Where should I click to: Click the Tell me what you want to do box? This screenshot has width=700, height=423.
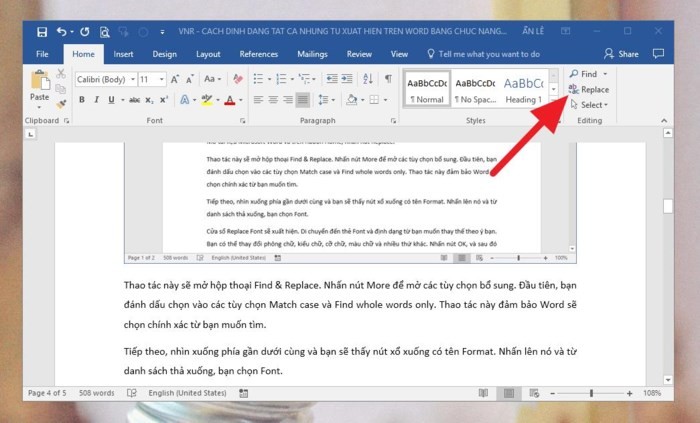[483, 54]
